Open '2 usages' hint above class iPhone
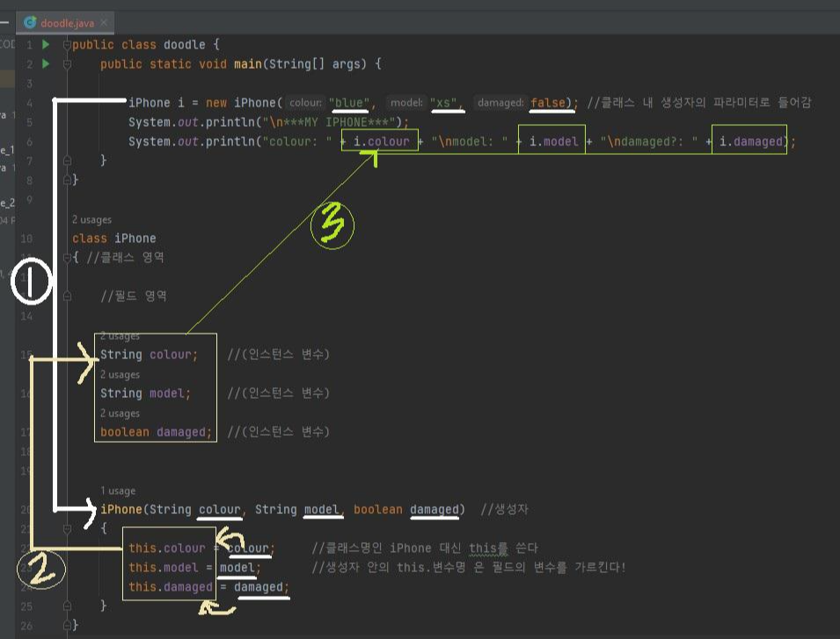840x639 pixels. pos(91,220)
